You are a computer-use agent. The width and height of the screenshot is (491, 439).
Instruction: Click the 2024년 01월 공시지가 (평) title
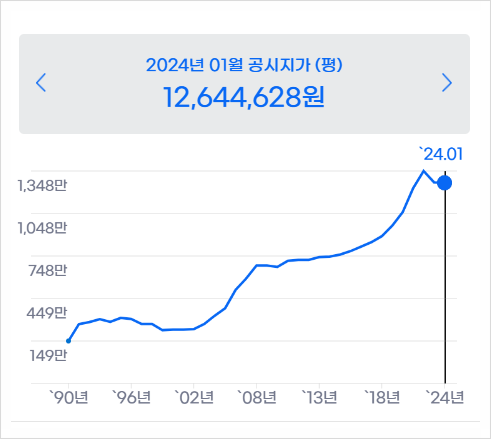[x=244, y=65]
